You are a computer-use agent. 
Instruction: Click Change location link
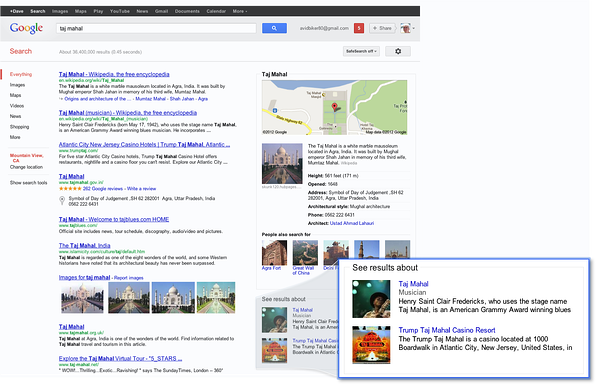point(26,167)
